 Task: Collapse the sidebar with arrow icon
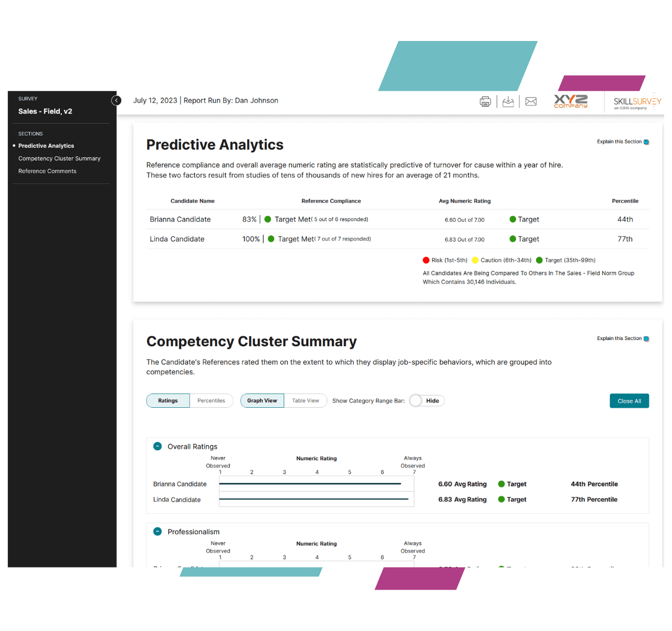point(117,100)
